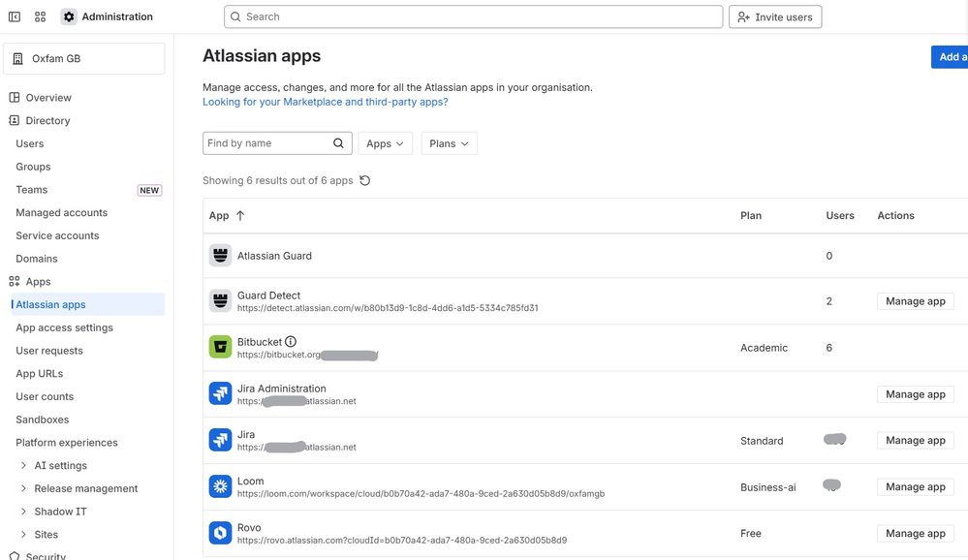Click the Loom app icon
This screenshot has height=560, width=968.
[220, 486]
